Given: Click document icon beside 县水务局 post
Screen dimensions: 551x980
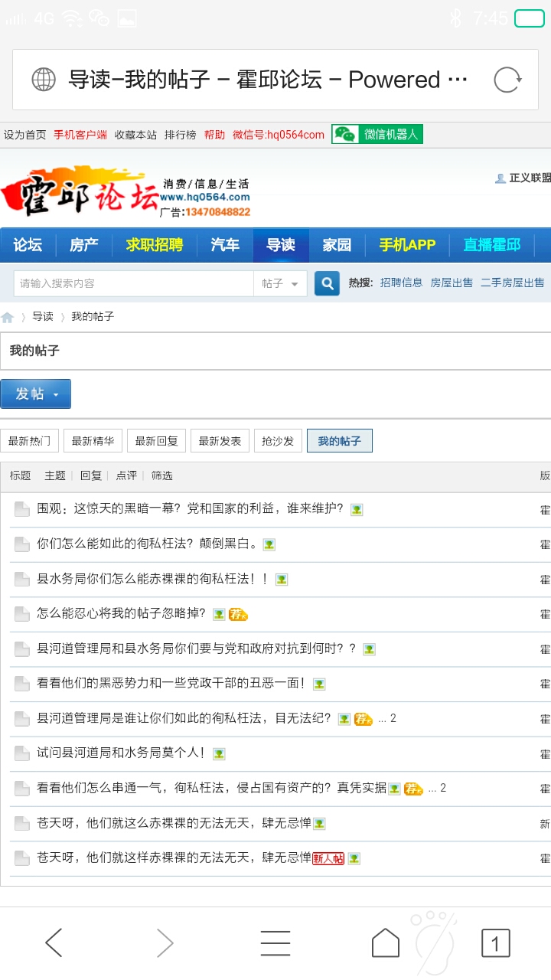Looking at the screenshot, I should [21, 580].
